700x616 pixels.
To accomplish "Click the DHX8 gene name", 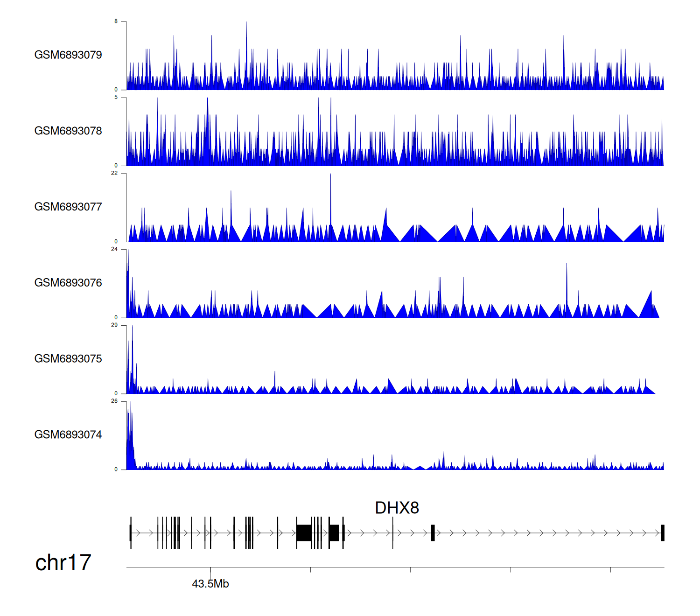I will pos(397,508).
